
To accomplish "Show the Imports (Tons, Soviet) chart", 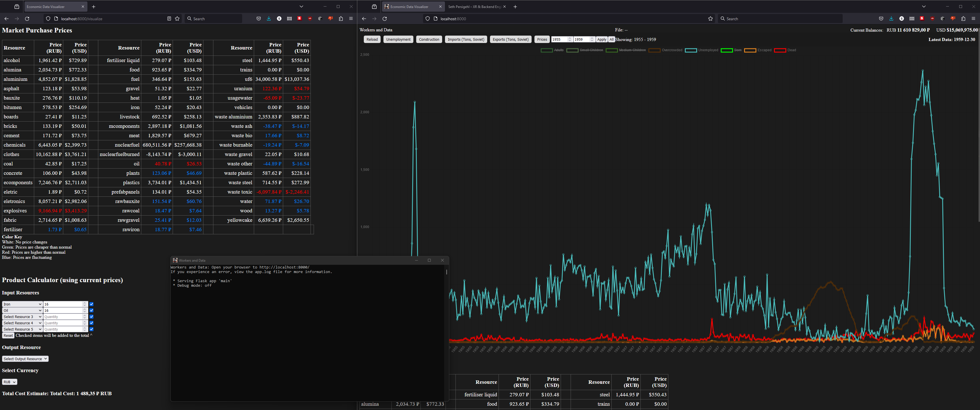I will 466,40.
